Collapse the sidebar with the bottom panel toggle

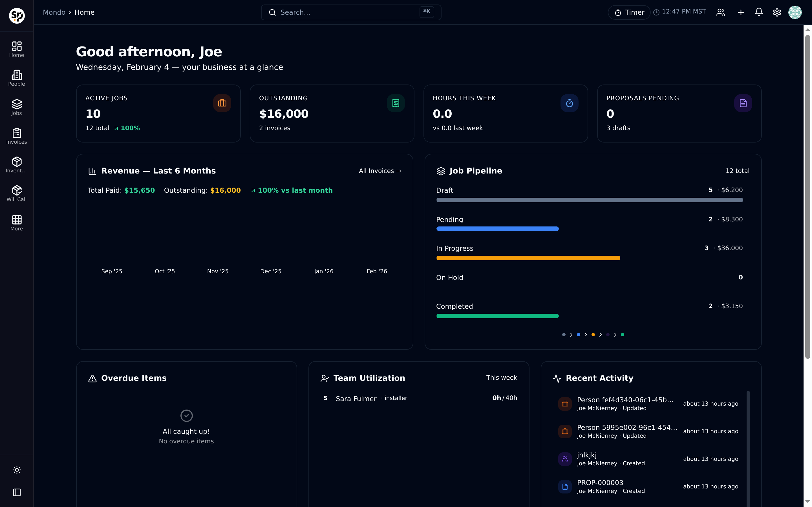tap(16, 492)
